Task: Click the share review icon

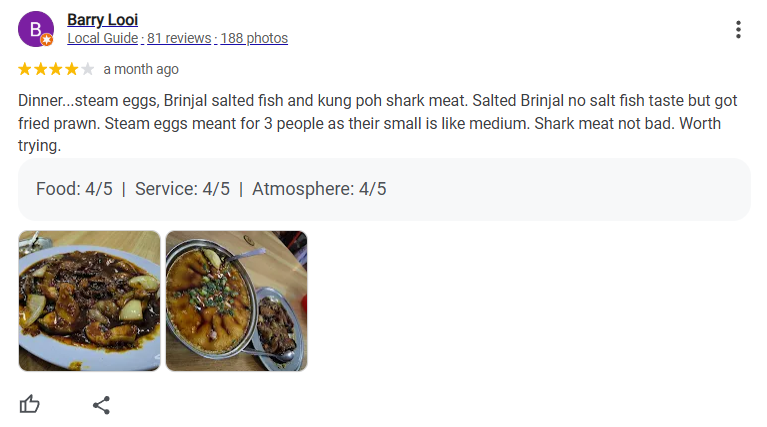Action: coord(101,405)
